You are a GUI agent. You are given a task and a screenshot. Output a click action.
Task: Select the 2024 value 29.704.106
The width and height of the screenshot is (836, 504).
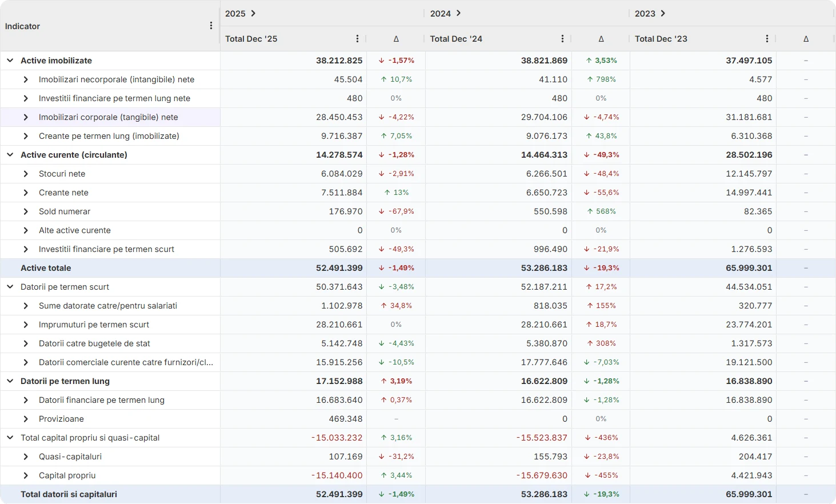click(544, 117)
